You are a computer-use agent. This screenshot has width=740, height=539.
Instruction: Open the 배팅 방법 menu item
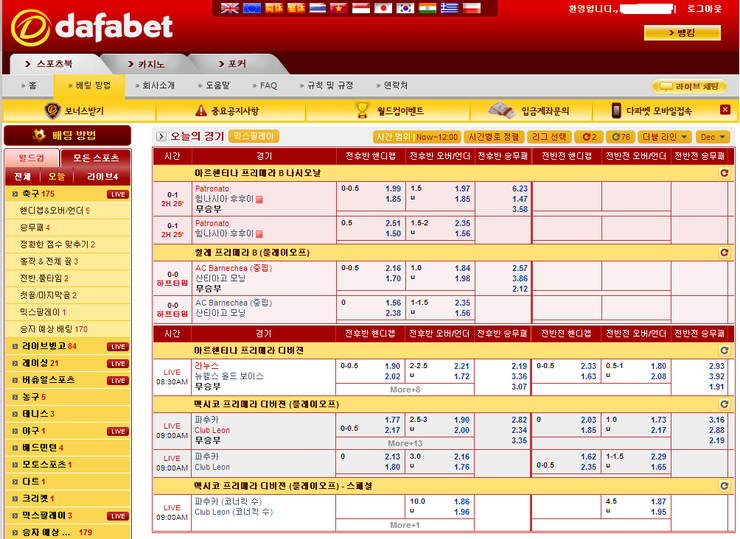[90, 85]
